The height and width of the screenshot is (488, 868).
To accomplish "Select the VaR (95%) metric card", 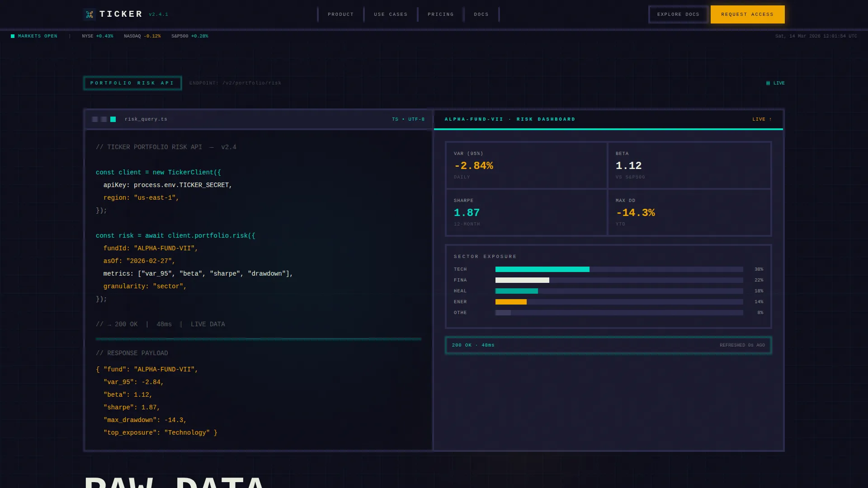I will [x=527, y=165].
